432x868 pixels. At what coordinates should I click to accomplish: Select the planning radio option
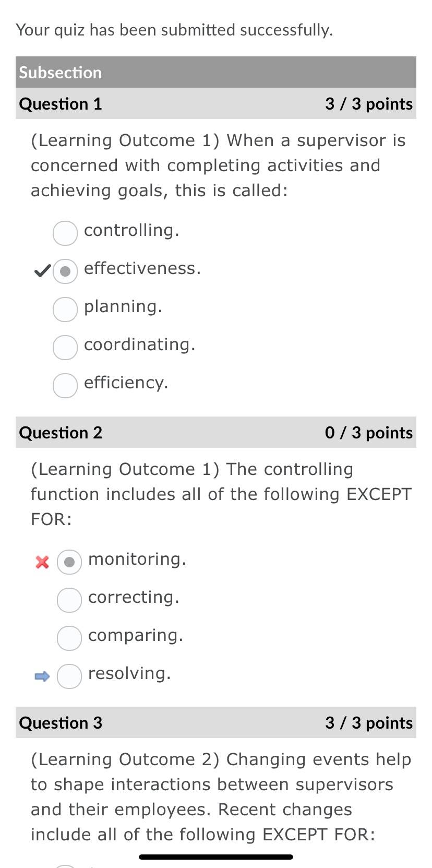(65, 309)
